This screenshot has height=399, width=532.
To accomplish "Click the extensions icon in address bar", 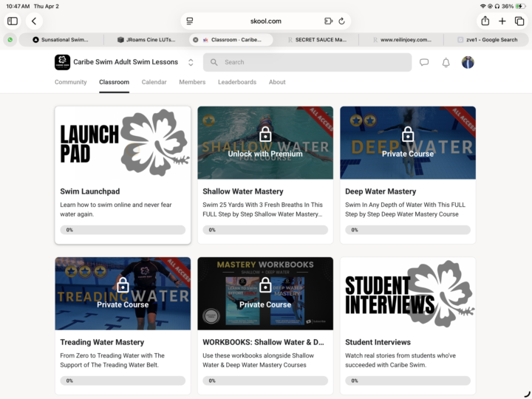I will 328,21.
